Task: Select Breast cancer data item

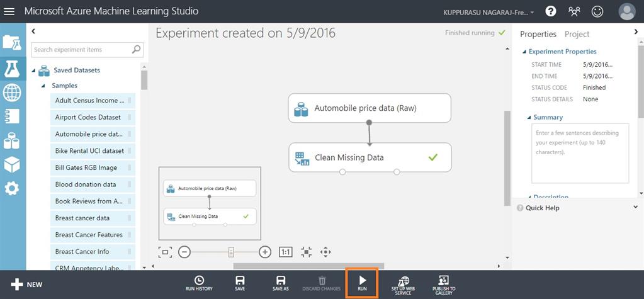Action: point(93,218)
